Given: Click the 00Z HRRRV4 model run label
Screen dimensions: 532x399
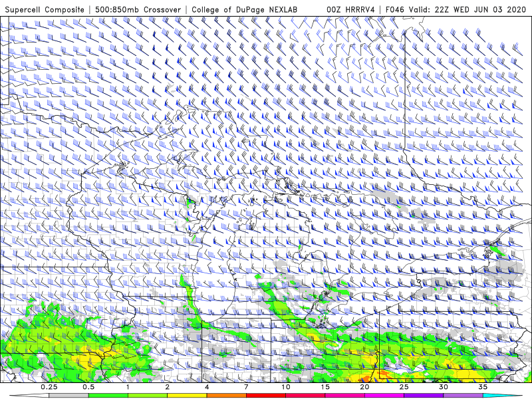Looking at the screenshot, I should pyautogui.click(x=351, y=9).
